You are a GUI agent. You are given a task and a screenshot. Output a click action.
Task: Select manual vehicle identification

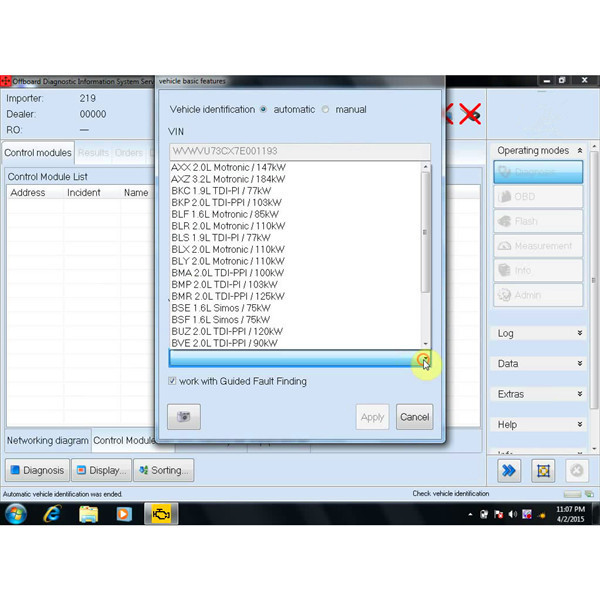tap(325, 109)
